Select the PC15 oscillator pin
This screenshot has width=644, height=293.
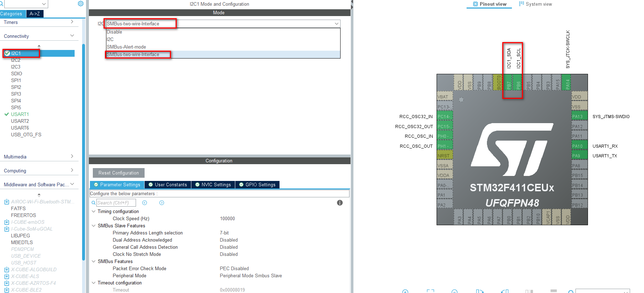pos(445,126)
